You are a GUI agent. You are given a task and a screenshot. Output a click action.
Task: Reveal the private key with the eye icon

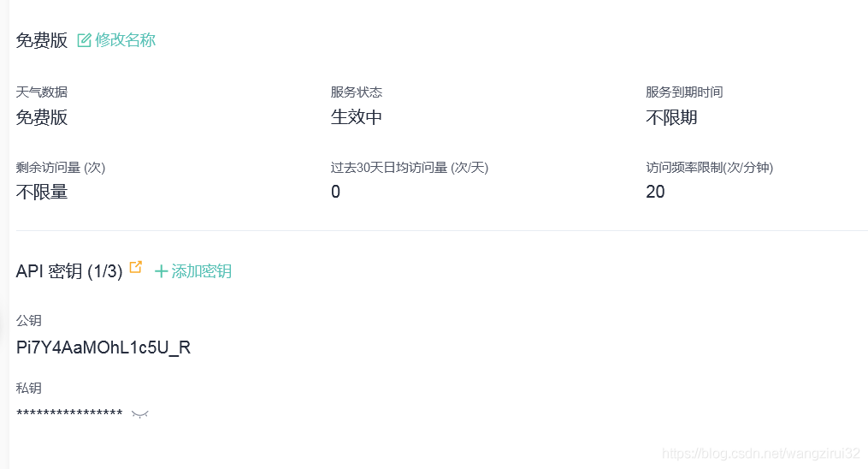point(140,413)
